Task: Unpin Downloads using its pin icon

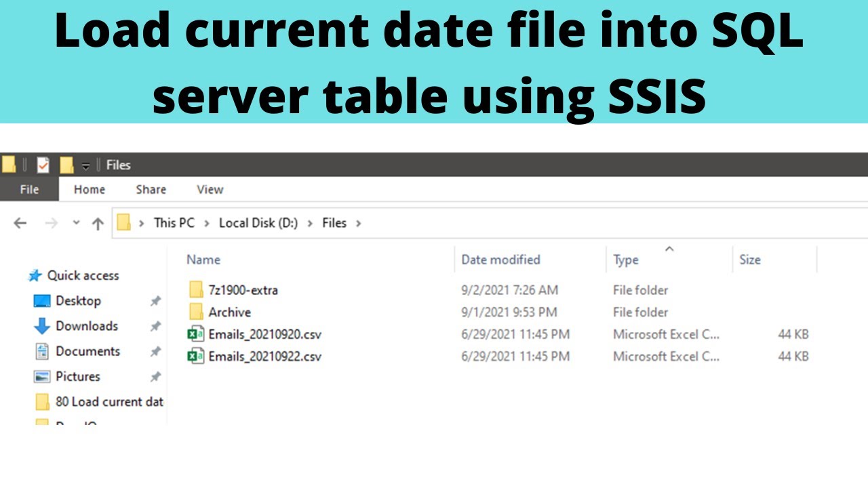Action: pos(155,326)
